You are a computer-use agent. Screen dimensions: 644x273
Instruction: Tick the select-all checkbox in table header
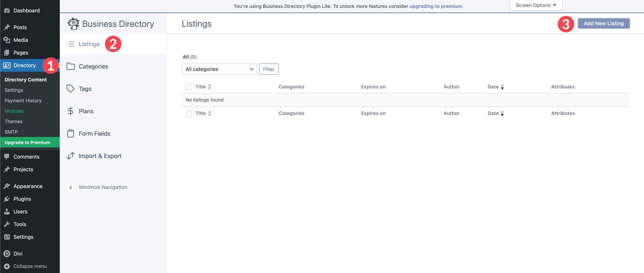point(189,87)
